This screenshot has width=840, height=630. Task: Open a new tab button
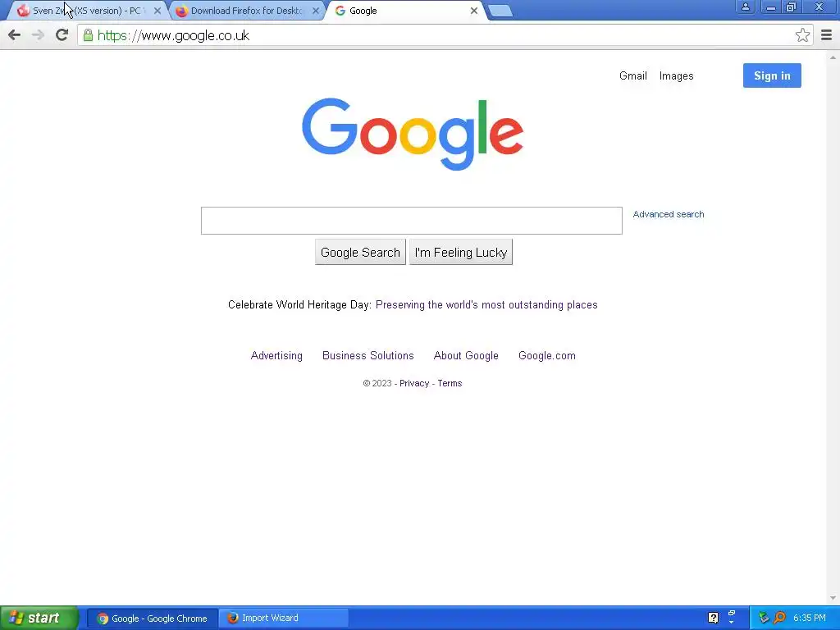pos(501,11)
